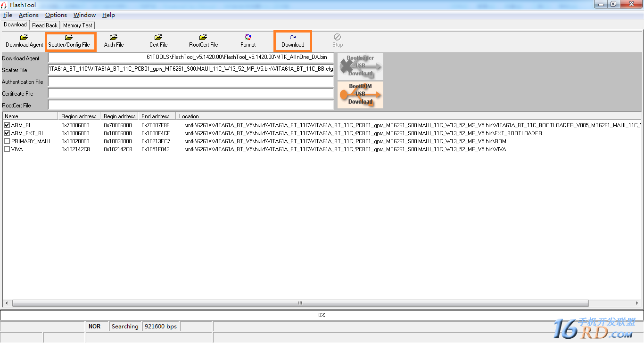Click the Region address column header
The width and height of the screenshot is (644, 343).
click(79, 116)
